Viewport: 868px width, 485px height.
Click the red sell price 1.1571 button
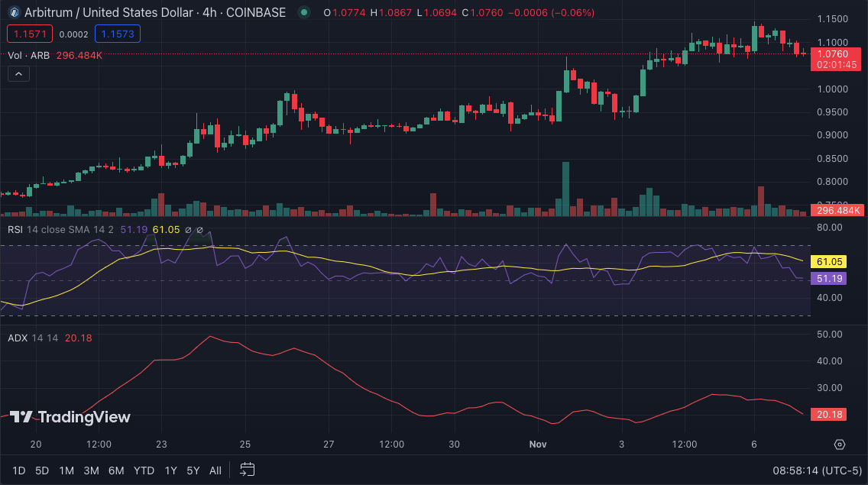(30, 34)
